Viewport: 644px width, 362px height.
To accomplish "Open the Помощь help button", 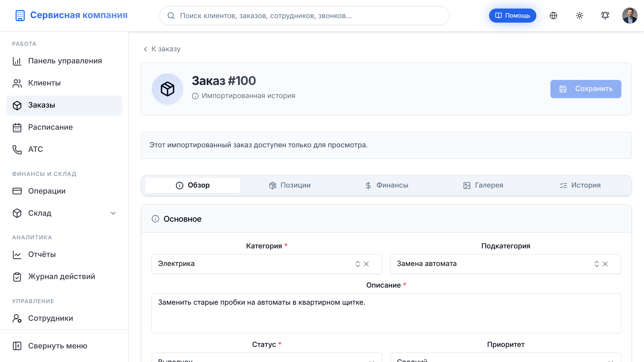I will pos(512,16).
